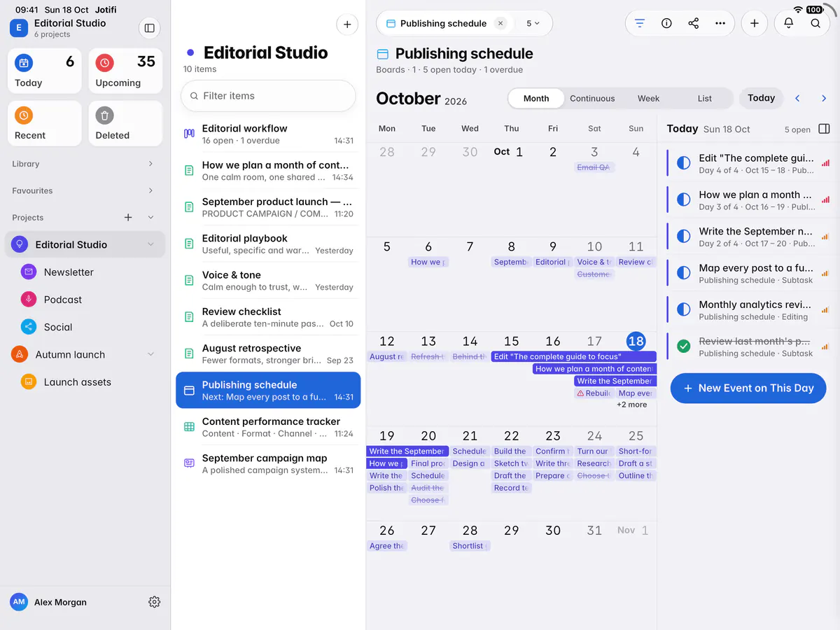Focus the Filter items search field
The width and height of the screenshot is (840, 630).
tap(268, 96)
